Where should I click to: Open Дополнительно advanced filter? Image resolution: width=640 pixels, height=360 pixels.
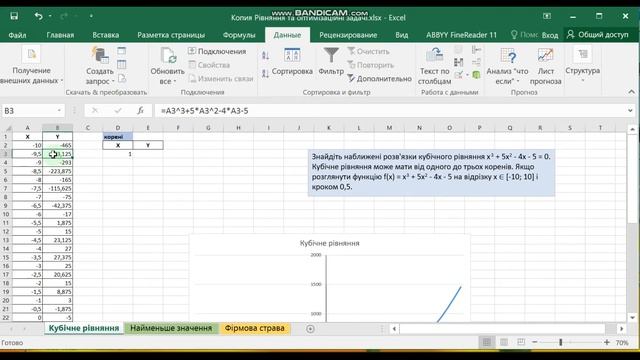pyautogui.click(x=380, y=78)
